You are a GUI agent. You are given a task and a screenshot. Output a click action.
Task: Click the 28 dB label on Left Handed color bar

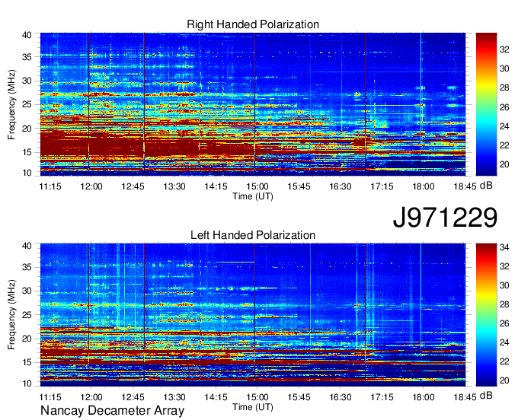tap(504, 304)
